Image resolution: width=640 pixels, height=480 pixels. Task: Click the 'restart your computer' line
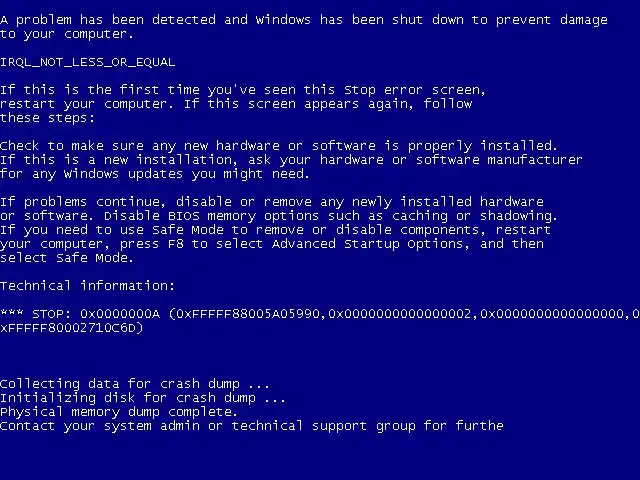click(236, 104)
